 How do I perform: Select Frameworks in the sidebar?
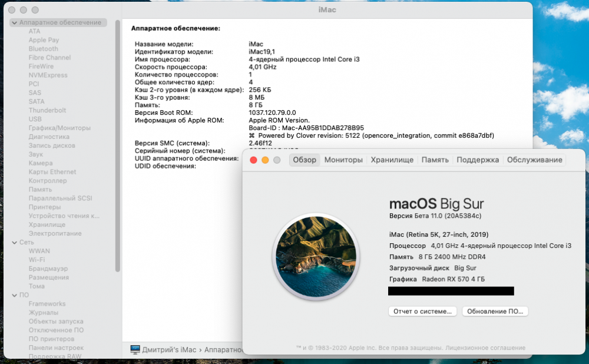pos(47,303)
